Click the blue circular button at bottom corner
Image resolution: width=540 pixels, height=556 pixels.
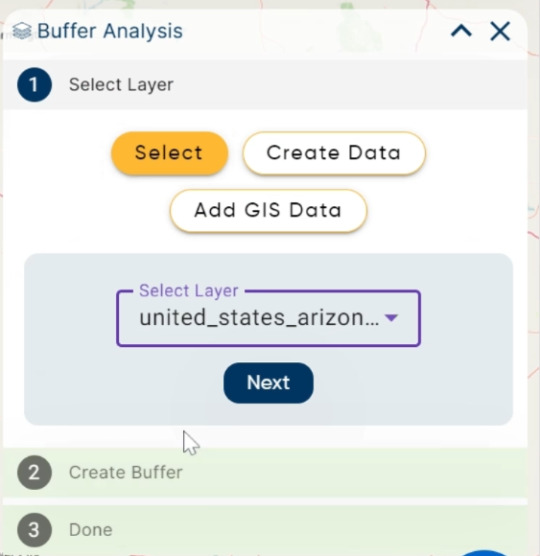486,552
